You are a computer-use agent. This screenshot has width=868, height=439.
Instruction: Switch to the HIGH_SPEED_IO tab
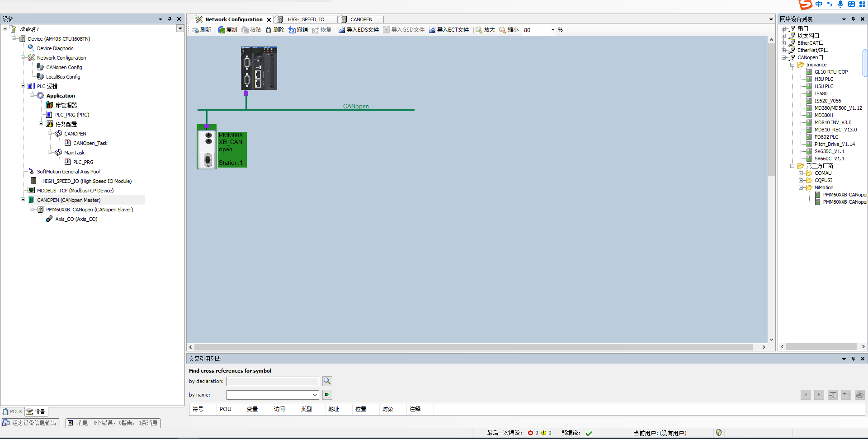coord(306,19)
